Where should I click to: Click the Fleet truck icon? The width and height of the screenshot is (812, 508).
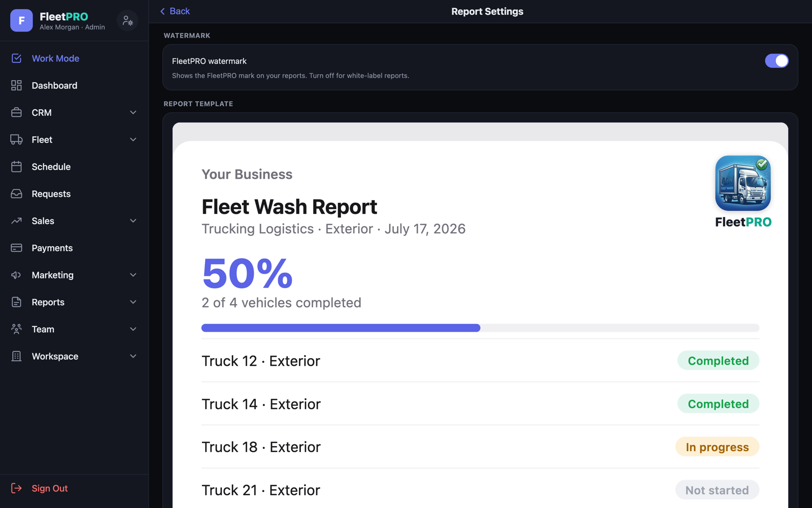16,140
